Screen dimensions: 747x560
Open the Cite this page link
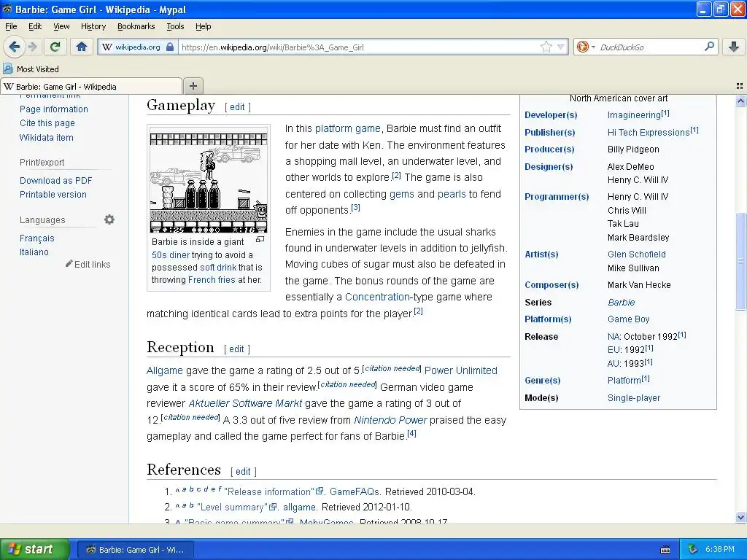(x=47, y=122)
